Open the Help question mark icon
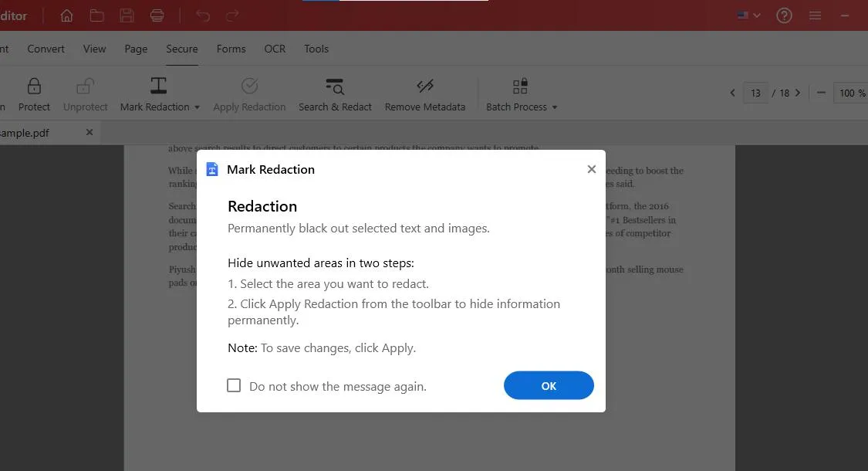The height and width of the screenshot is (471, 868). tap(785, 15)
